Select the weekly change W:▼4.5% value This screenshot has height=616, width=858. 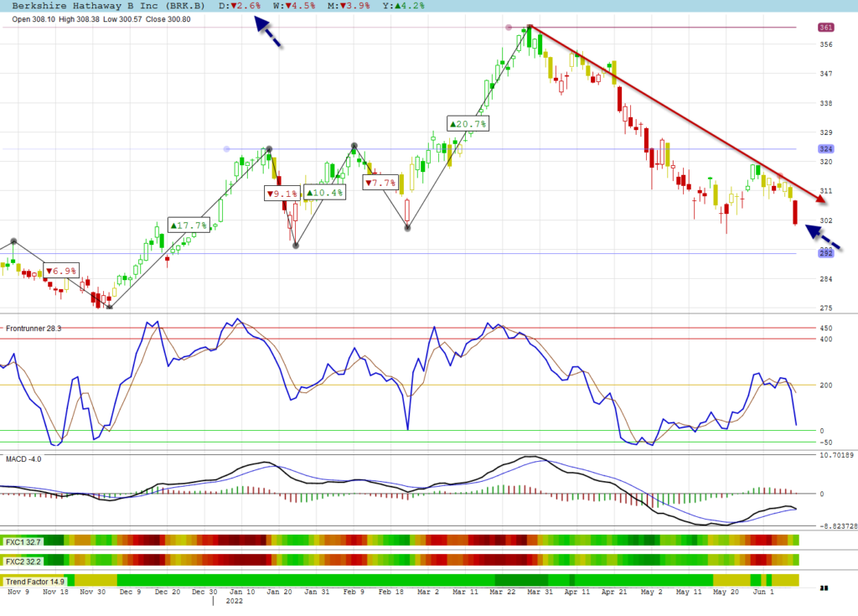pyautogui.click(x=294, y=6)
